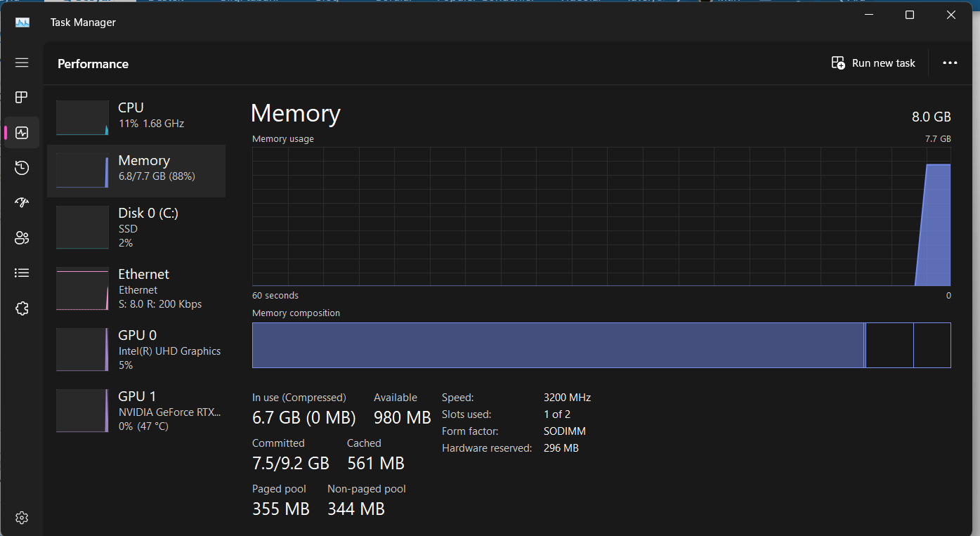This screenshot has height=536, width=980.
Task: Go to Processes page icon
Action: [x=22, y=97]
